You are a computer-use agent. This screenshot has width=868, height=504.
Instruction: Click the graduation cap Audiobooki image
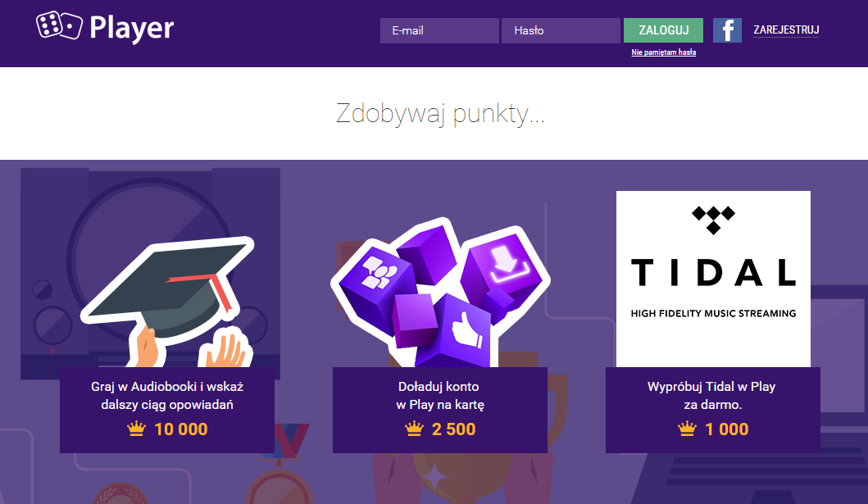tap(168, 302)
